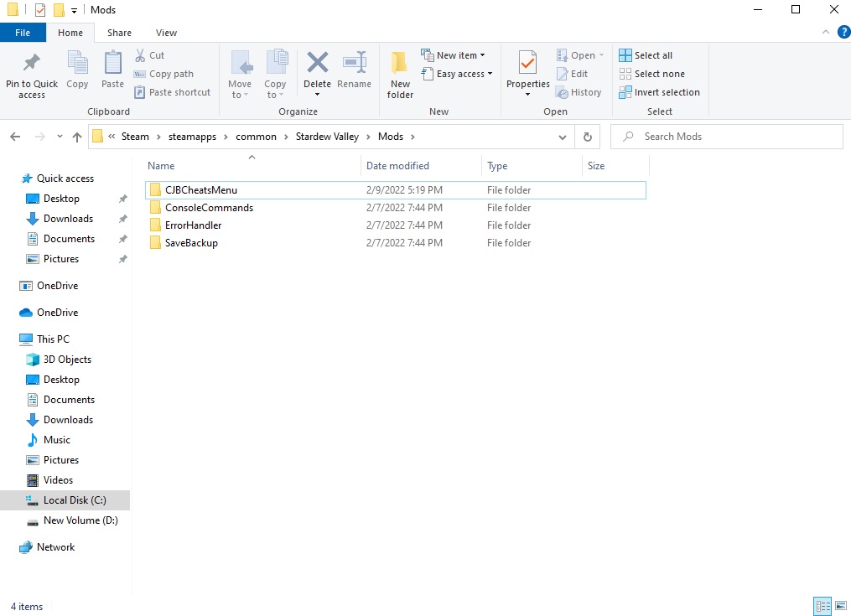Click the Select all icon

point(625,55)
